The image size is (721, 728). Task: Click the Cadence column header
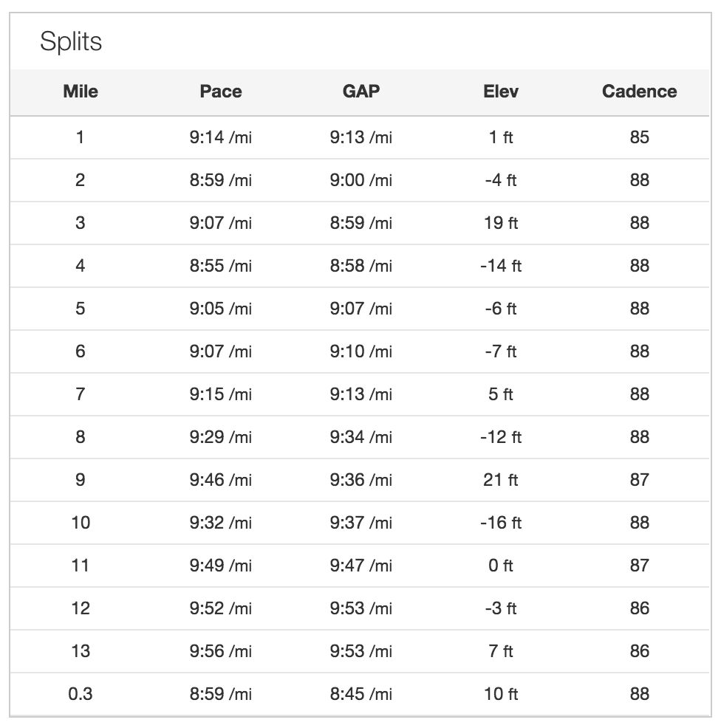click(x=639, y=92)
